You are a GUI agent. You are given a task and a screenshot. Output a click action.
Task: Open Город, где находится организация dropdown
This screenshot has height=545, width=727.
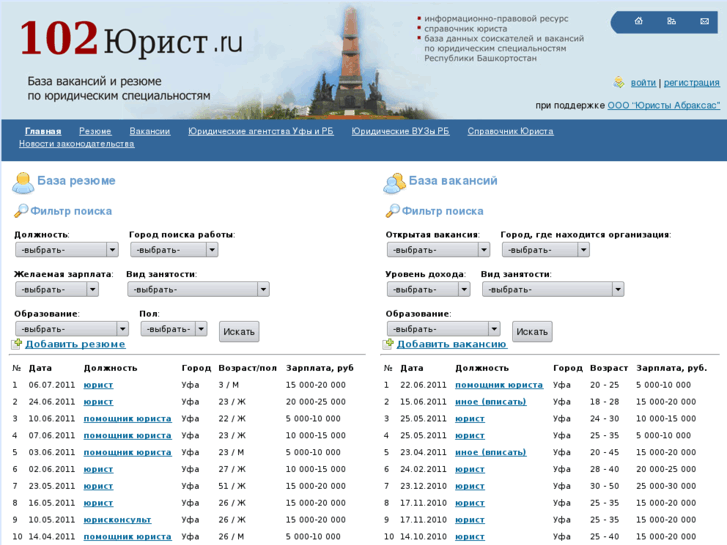546,250
